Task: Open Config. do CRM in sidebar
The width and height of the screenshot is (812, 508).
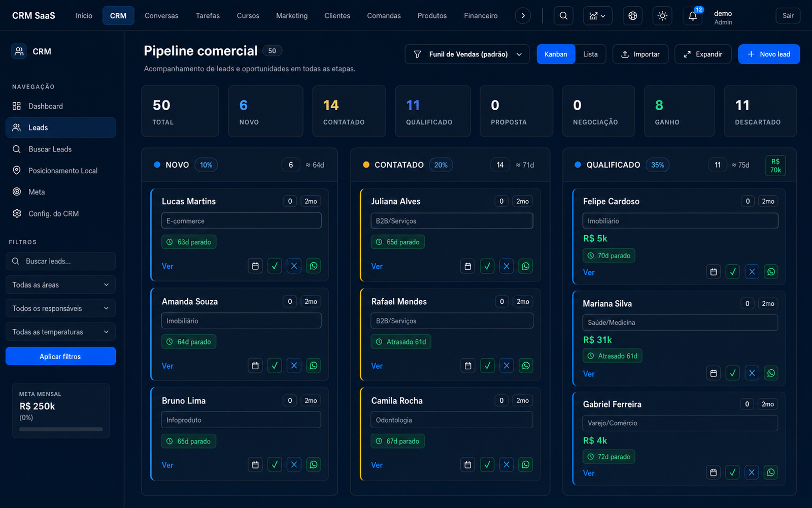Action: 60,213
